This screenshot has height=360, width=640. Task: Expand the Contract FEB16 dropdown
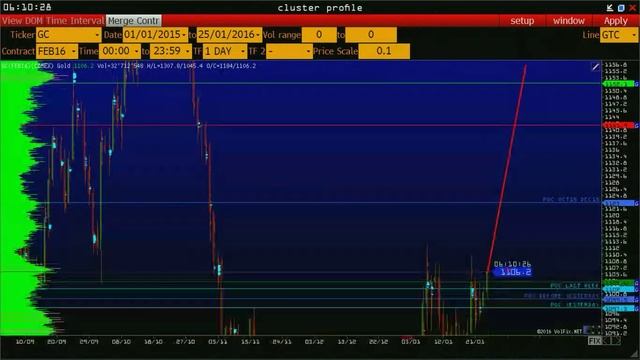[57, 51]
